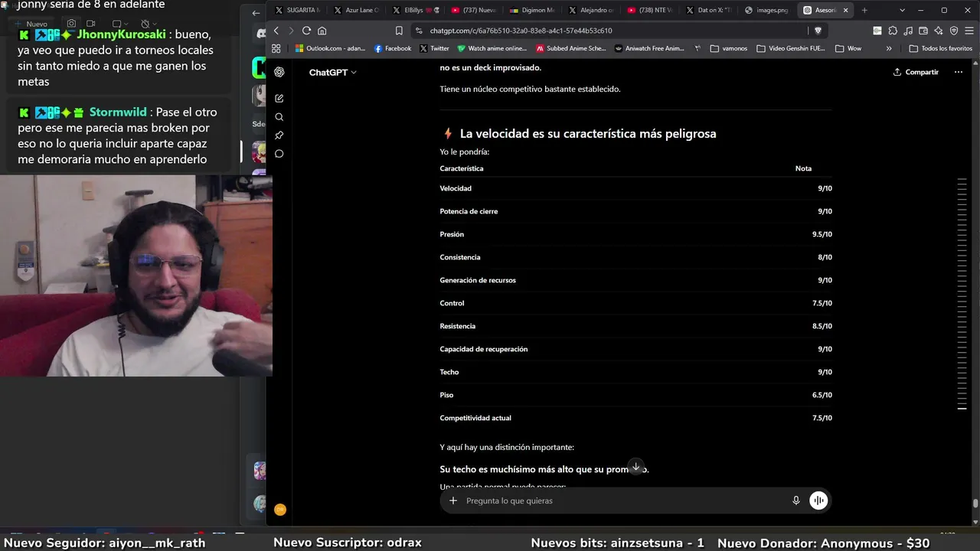Switch to the Azur Lane tab
The image size is (980, 551).
[x=357, y=10]
